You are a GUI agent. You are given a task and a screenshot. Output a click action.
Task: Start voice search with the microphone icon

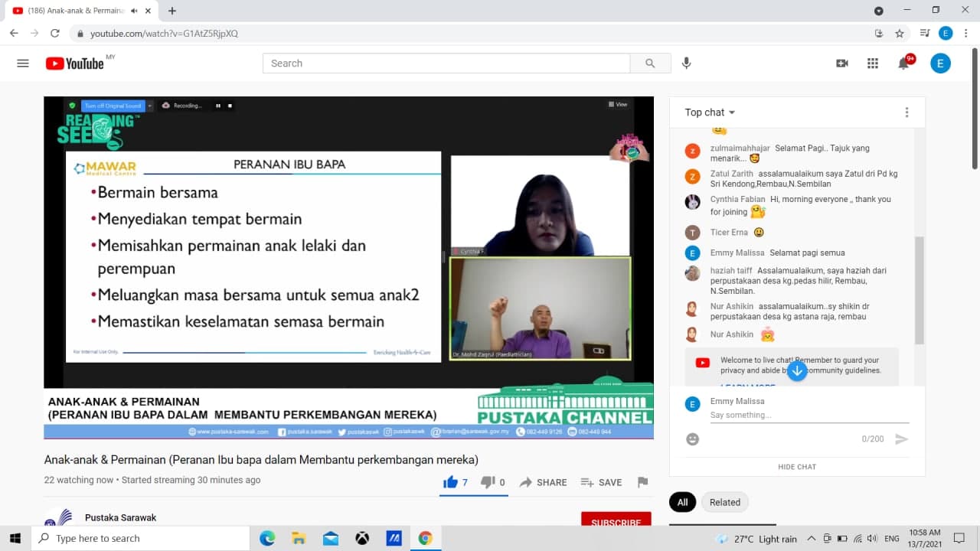pyautogui.click(x=686, y=64)
